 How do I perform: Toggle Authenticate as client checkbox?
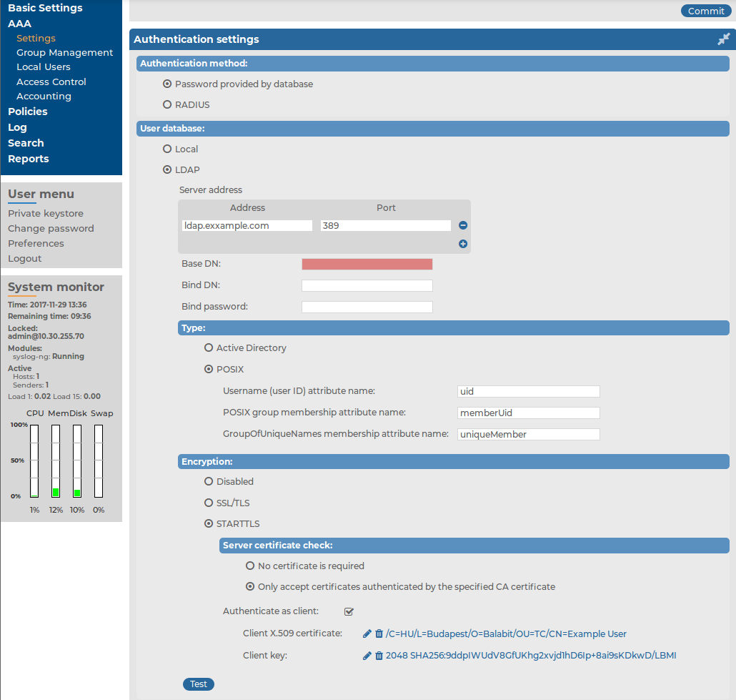[349, 611]
